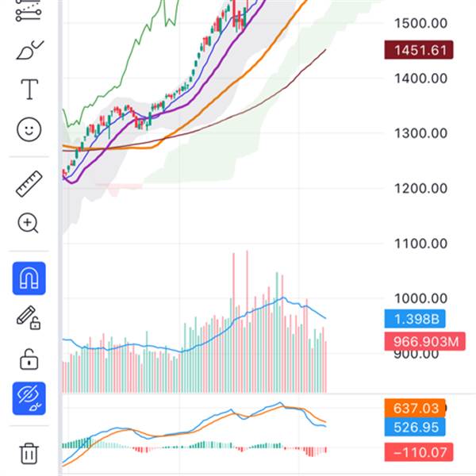
Task: Select the Brush drawing tool
Action: (x=29, y=49)
